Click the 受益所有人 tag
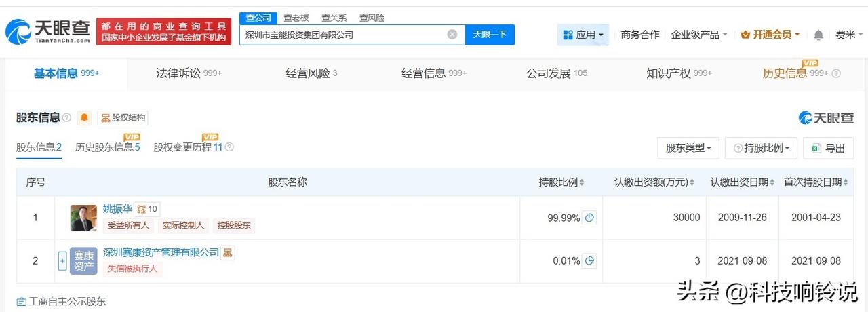The height and width of the screenshot is (312, 868). click(x=129, y=226)
